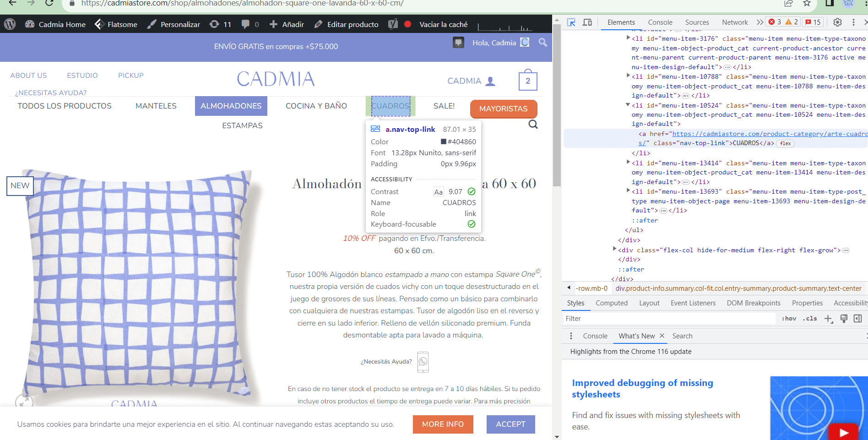
Task: Select the drawer Console tab
Action: [595, 336]
